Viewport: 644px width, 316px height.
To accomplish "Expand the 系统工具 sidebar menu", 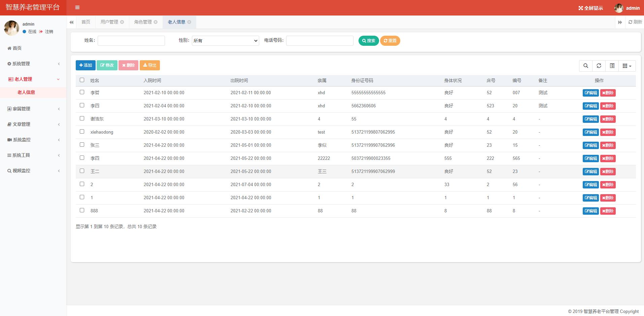I will point(33,155).
